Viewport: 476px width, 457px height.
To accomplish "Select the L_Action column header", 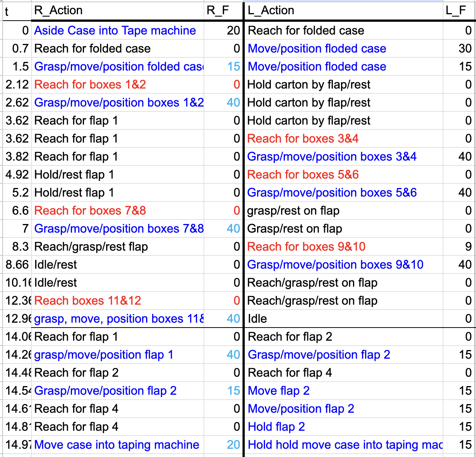I will coord(270,10).
